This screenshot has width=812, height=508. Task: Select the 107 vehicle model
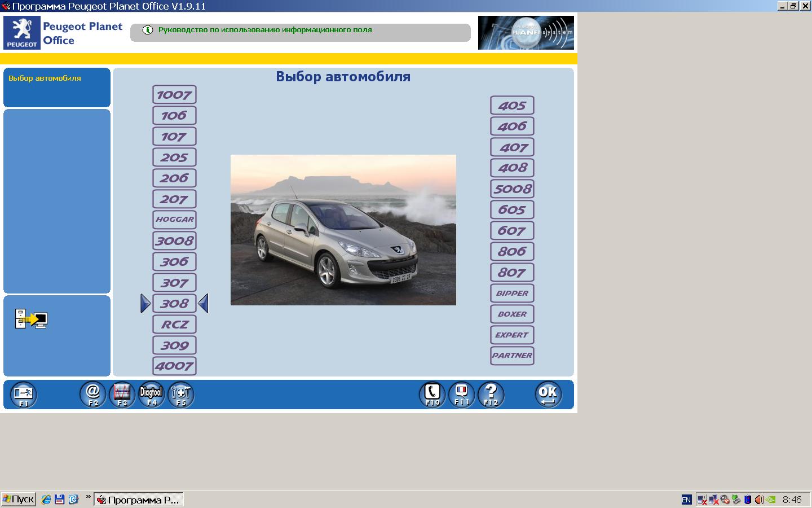coord(174,137)
